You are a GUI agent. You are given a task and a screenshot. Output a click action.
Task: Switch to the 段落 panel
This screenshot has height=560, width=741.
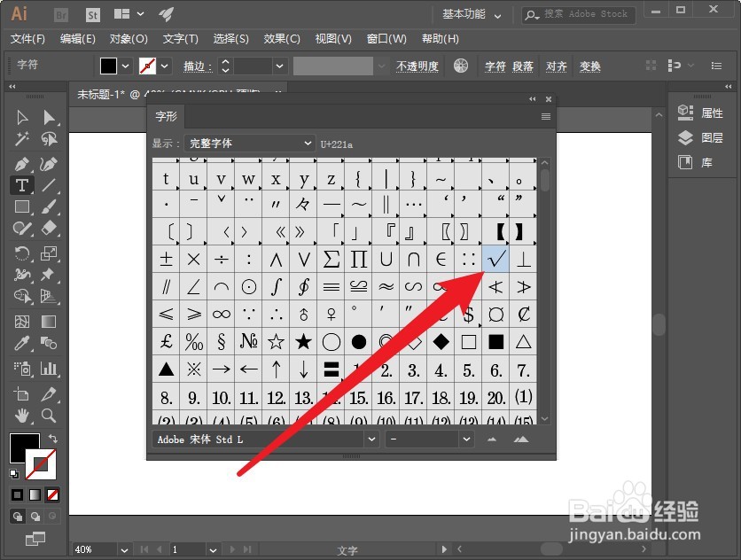coord(526,66)
